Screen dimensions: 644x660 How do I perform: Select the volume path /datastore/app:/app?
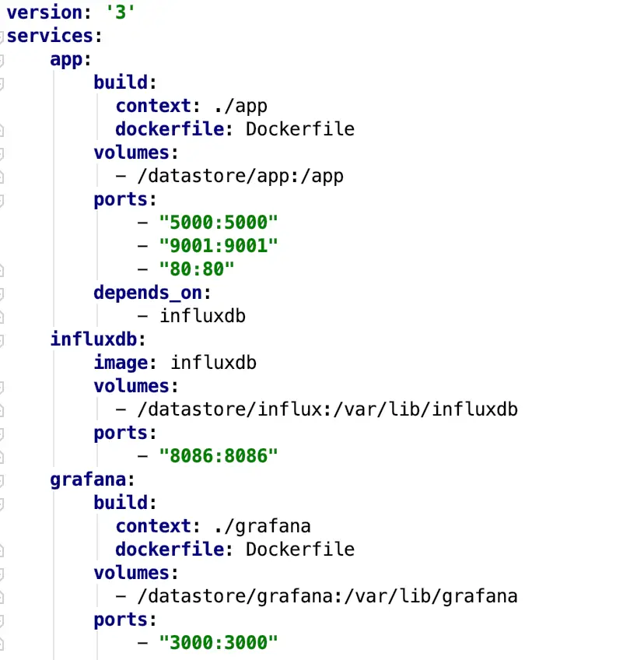point(241,175)
